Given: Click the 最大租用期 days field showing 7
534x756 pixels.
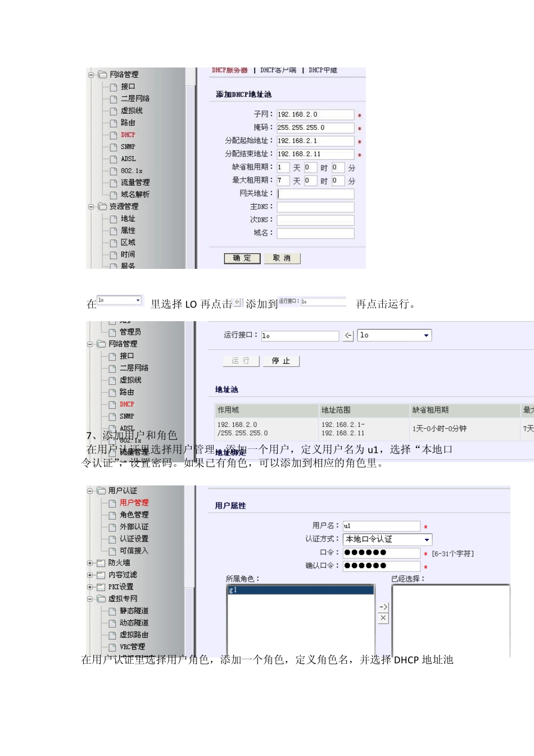Looking at the screenshot, I should (283, 181).
